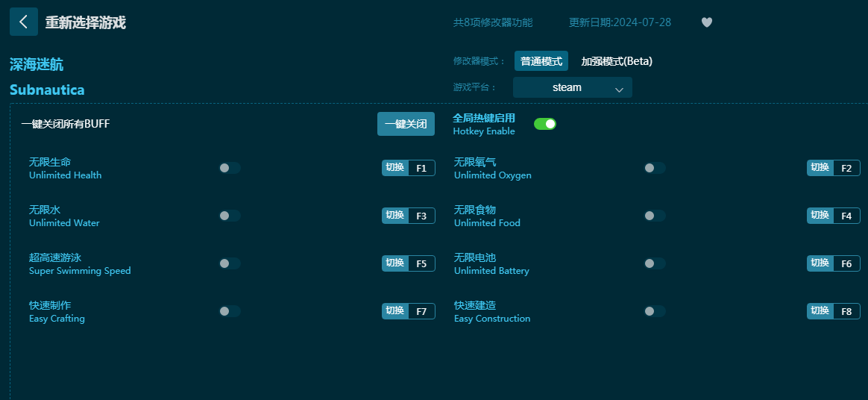The image size is (868, 400).
Task: Click 切换 button for F8 hotkey
Action: point(820,310)
